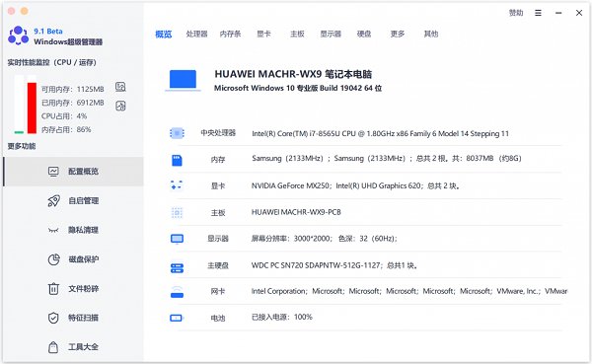This screenshot has height=364, width=592.
Task: Click the CPU占用: 4% value
Action: tap(64, 116)
